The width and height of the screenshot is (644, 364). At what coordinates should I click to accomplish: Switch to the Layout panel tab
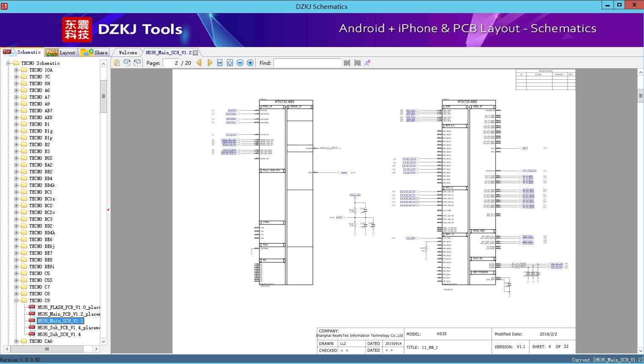pos(61,52)
